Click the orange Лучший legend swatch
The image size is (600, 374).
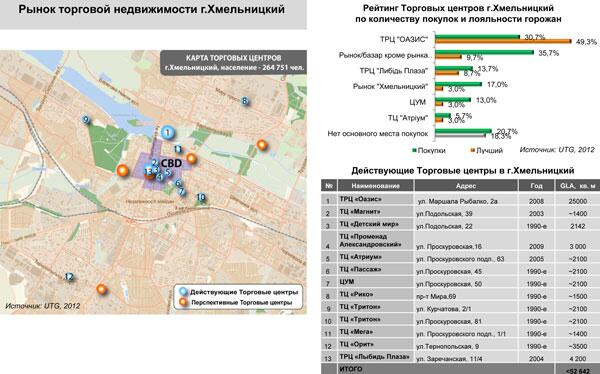473,150
